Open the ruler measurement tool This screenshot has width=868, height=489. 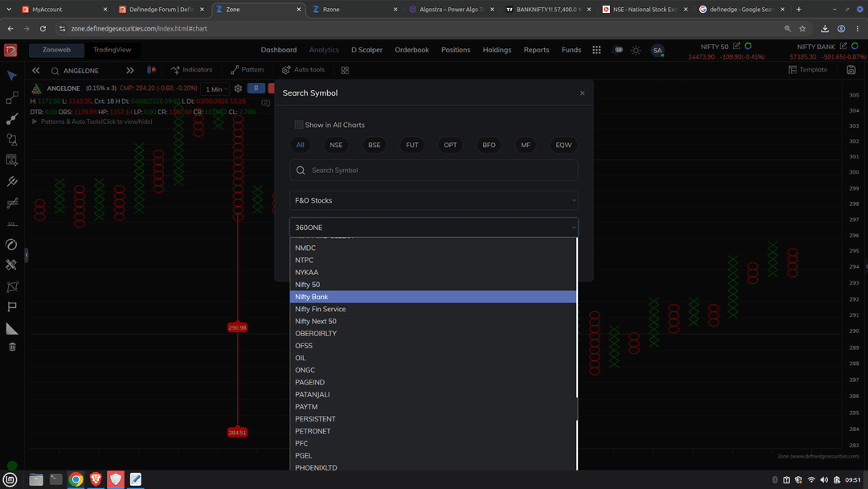tap(11, 265)
